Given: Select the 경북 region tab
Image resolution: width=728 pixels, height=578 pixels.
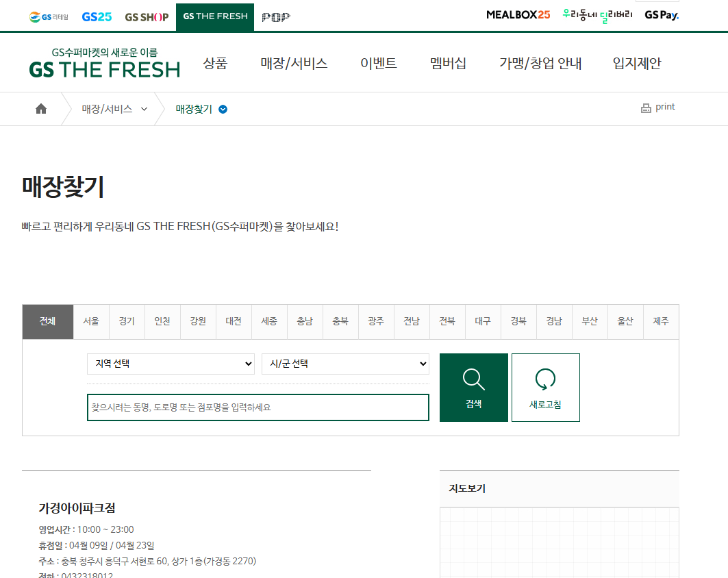Looking at the screenshot, I should click(x=518, y=321).
